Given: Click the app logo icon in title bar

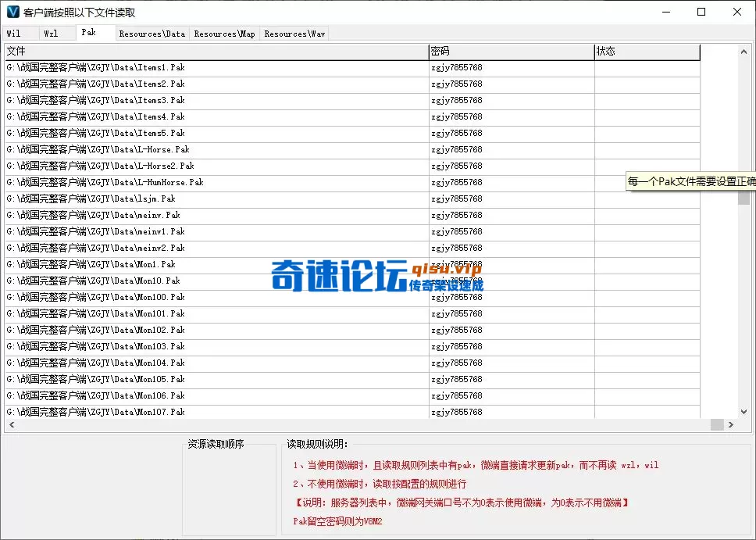Looking at the screenshot, I should point(12,12).
